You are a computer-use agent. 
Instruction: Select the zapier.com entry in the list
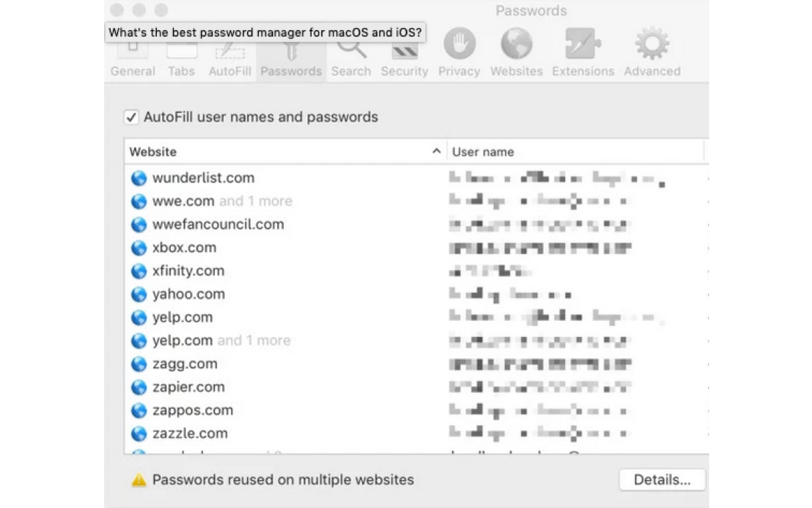(416, 387)
